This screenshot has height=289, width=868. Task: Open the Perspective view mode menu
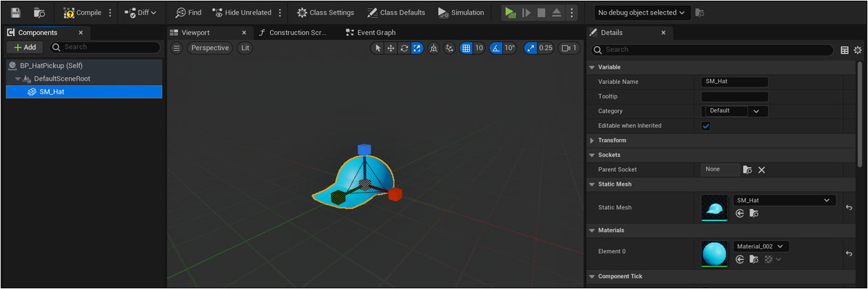(x=210, y=48)
